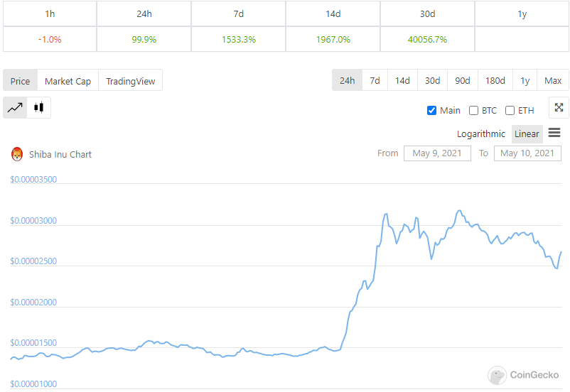Click the -1.0% 1h change value
The image size is (570, 392).
tap(50, 39)
